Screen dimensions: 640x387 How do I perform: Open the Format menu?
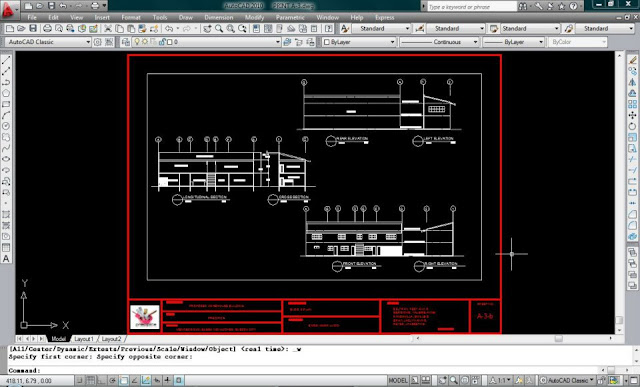[131, 18]
